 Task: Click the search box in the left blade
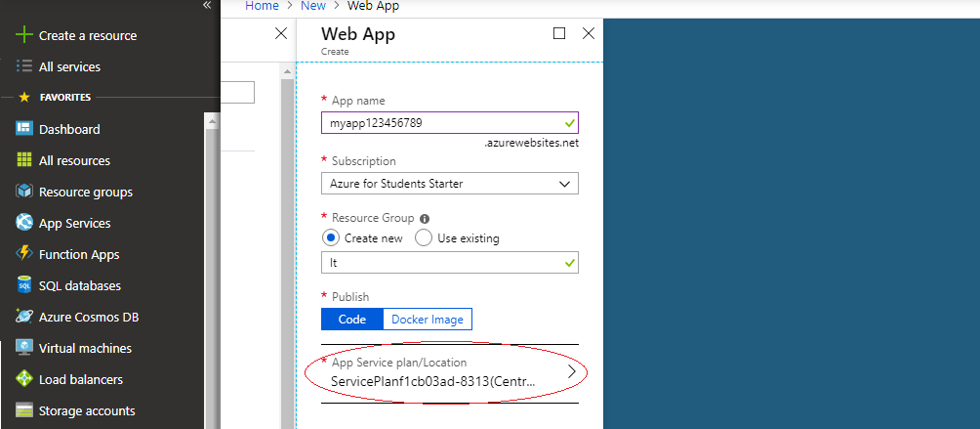pos(237,92)
